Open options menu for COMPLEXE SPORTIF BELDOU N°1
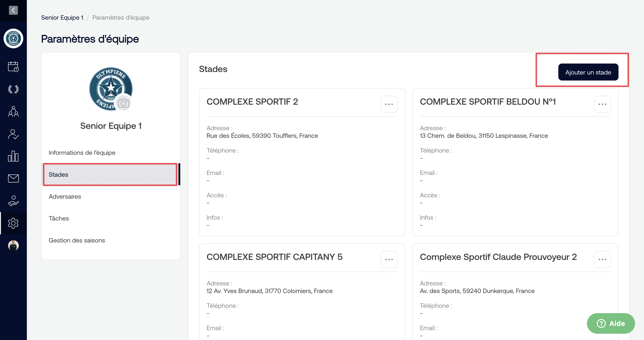 [x=602, y=104]
